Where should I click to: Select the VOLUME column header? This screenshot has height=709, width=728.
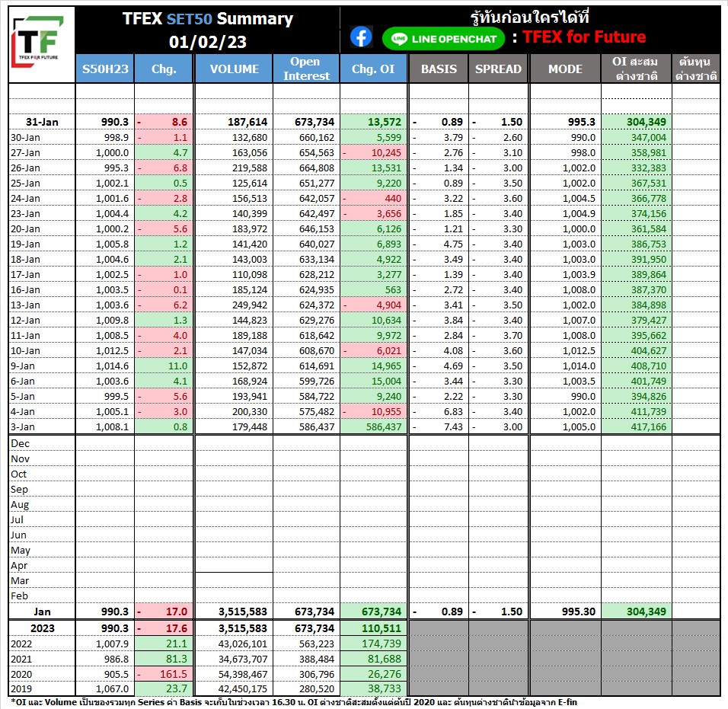point(234,69)
